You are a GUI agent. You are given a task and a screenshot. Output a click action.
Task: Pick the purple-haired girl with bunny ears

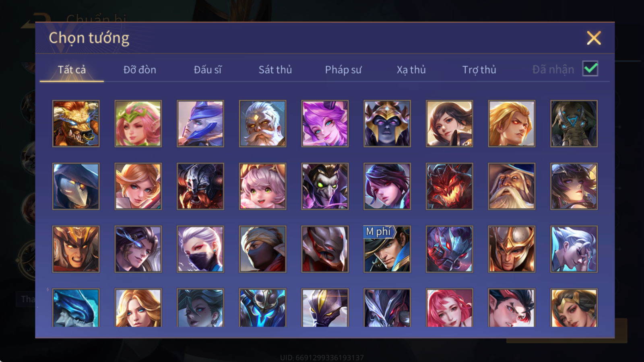325,123
